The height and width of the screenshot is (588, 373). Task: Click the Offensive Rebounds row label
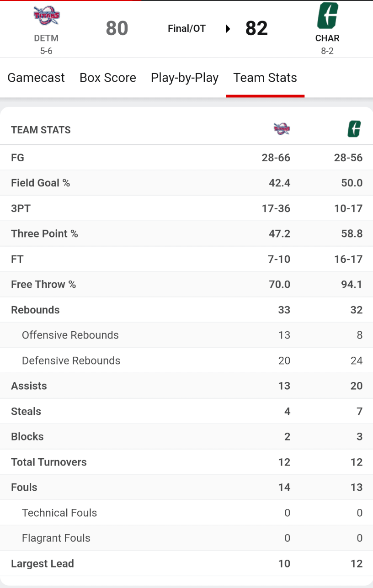click(x=70, y=335)
